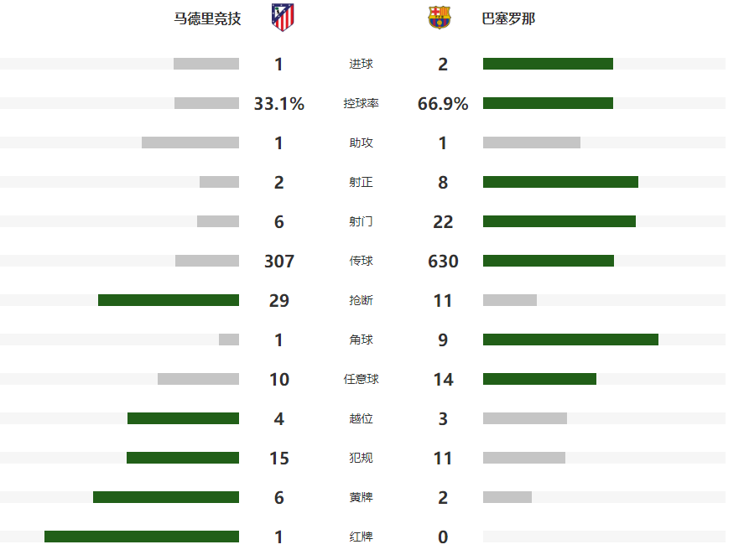Select the 越位 stat label
Image resolution: width=744 pixels, height=560 pixels.
point(361,419)
